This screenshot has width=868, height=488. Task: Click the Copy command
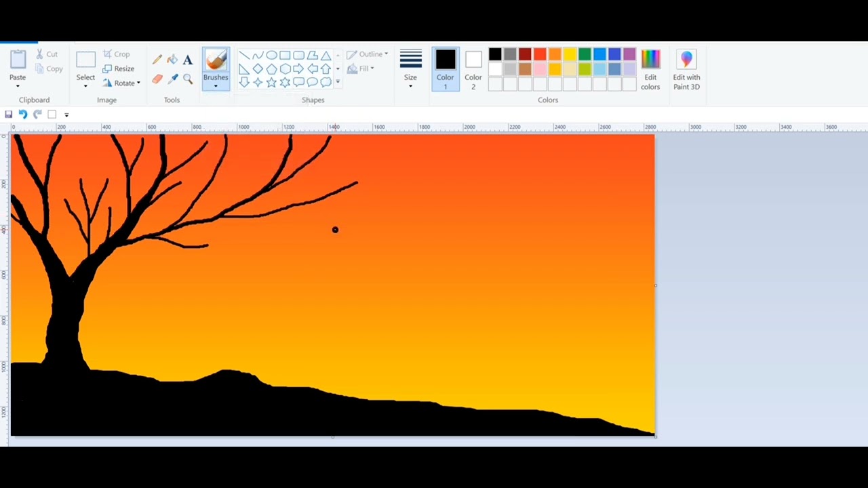[49, 68]
